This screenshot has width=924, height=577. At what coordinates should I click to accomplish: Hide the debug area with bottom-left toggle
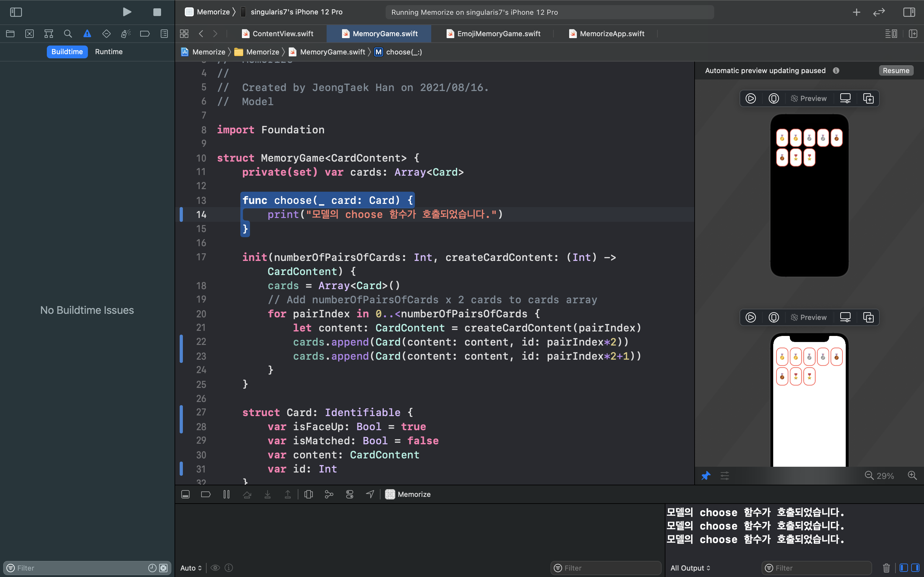(185, 495)
